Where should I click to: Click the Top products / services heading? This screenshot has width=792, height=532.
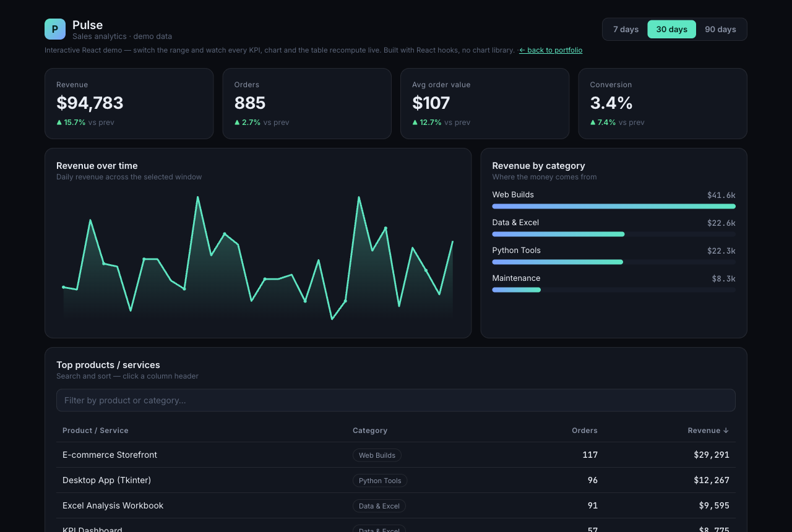point(108,365)
